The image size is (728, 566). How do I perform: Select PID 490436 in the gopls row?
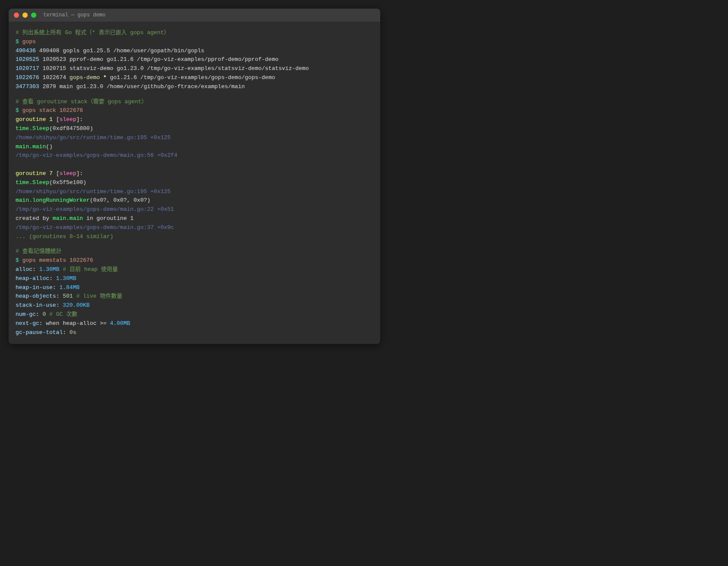click(x=25, y=51)
